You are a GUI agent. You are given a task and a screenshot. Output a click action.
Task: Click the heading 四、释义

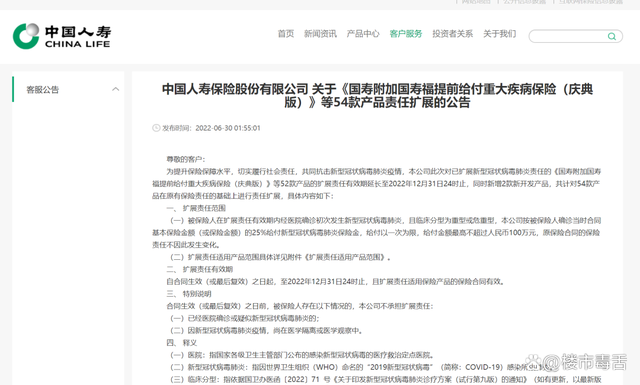click(182, 343)
